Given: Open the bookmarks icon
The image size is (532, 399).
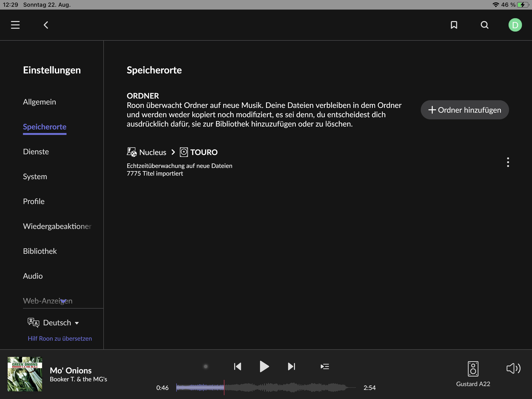Looking at the screenshot, I should (454, 25).
